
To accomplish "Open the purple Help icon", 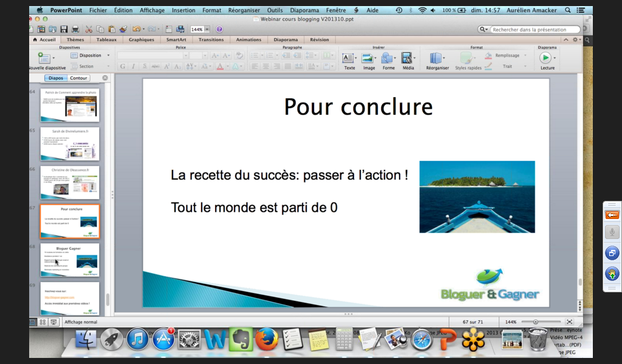I will click(219, 29).
